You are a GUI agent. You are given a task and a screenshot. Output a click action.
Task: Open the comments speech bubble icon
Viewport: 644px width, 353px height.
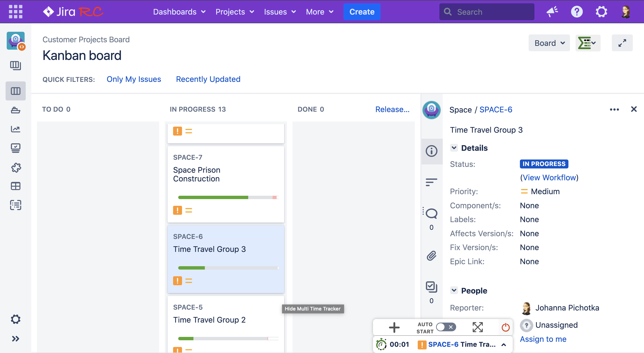(x=432, y=213)
